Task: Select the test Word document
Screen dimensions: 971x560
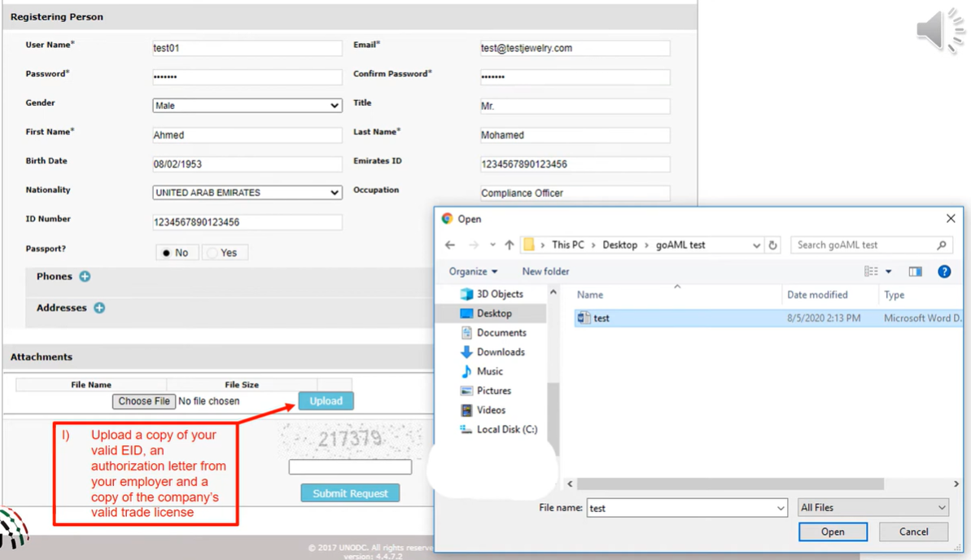Action: tap(601, 318)
